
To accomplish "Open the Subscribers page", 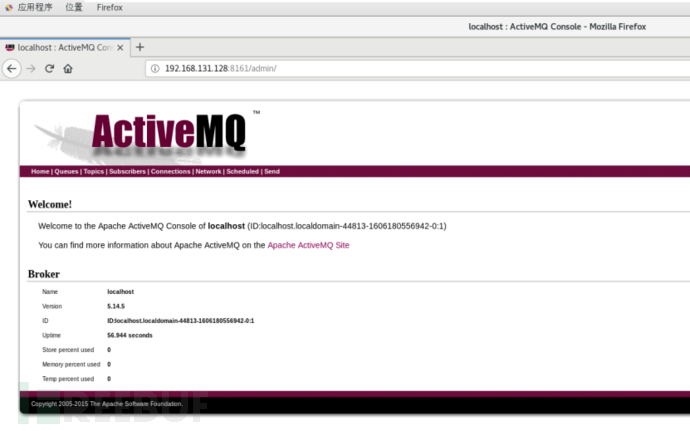I will pos(127,172).
